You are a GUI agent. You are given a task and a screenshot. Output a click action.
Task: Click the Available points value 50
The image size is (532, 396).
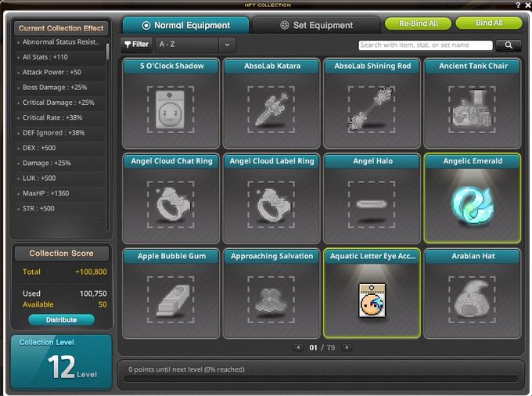click(x=102, y=304)
